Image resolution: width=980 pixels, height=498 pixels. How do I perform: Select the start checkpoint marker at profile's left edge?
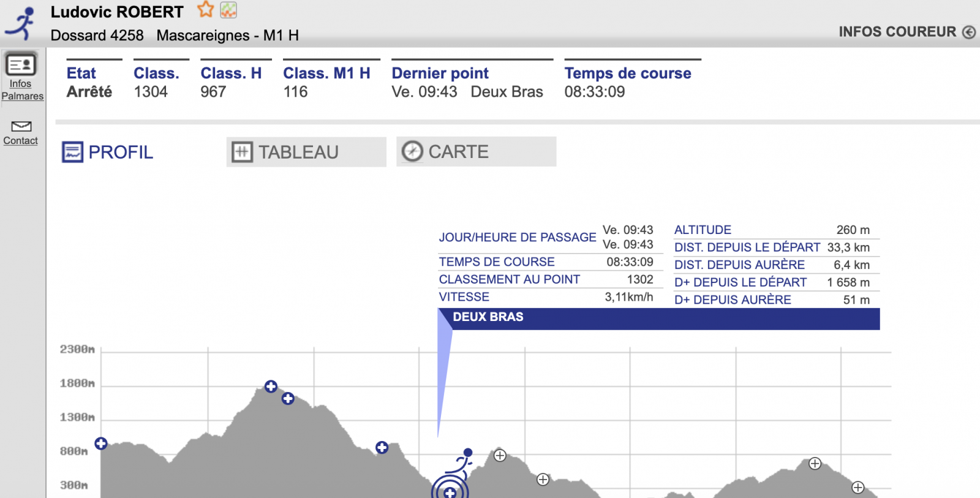(101, 443)
